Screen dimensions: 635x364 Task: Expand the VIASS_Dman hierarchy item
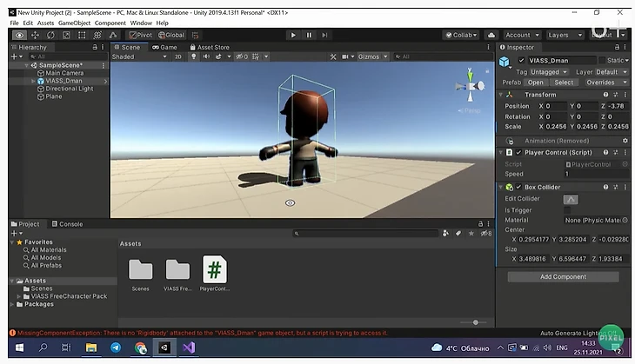coord(33,81)
